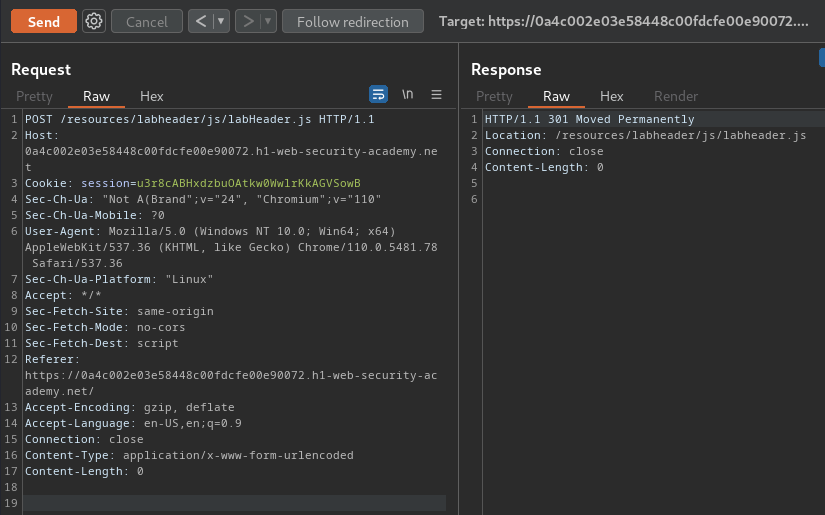Click the POST request line
Screen dimensions: 825x515
tap(200, 119)
